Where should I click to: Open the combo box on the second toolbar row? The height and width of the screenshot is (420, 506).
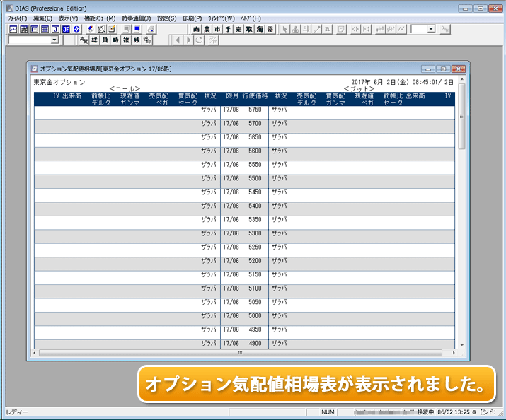click(54, 40)
